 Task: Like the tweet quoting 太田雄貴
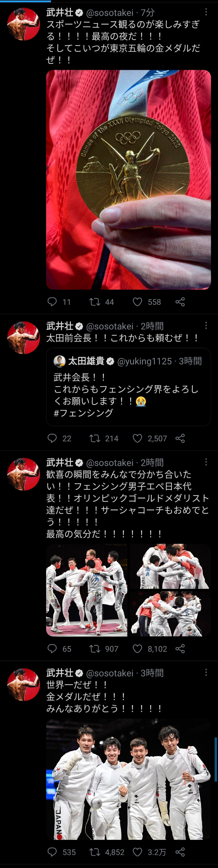[137, 438]
